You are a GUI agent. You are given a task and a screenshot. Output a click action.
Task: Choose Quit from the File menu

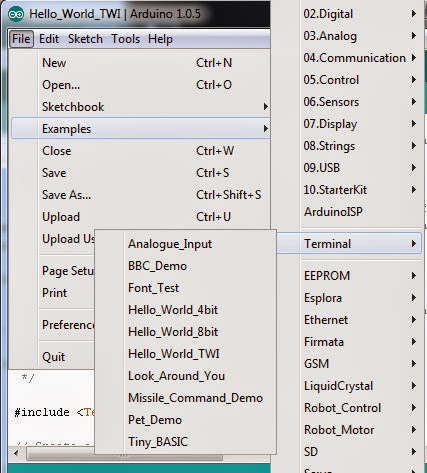pyautogui.click(x=53, y=357)
